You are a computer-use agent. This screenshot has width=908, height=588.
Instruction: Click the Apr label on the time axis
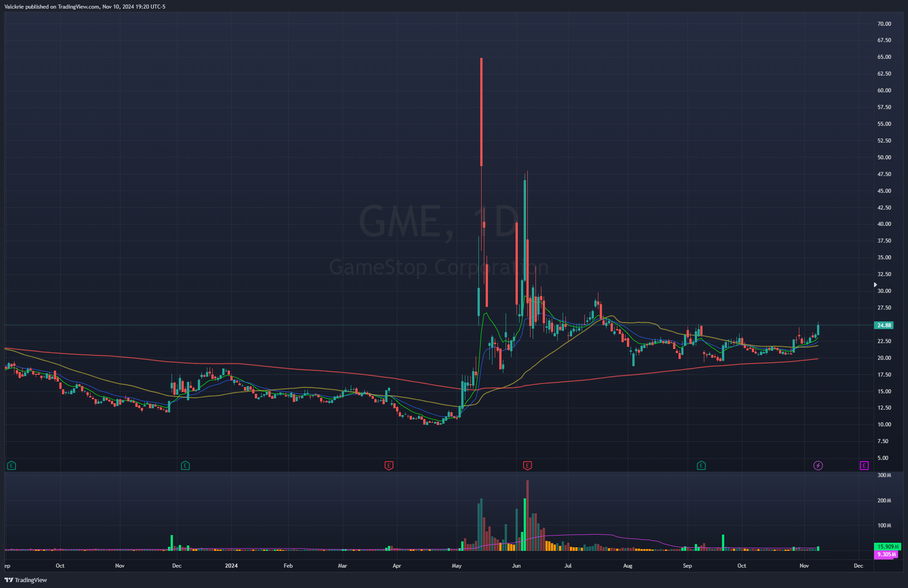pos(397,566)
